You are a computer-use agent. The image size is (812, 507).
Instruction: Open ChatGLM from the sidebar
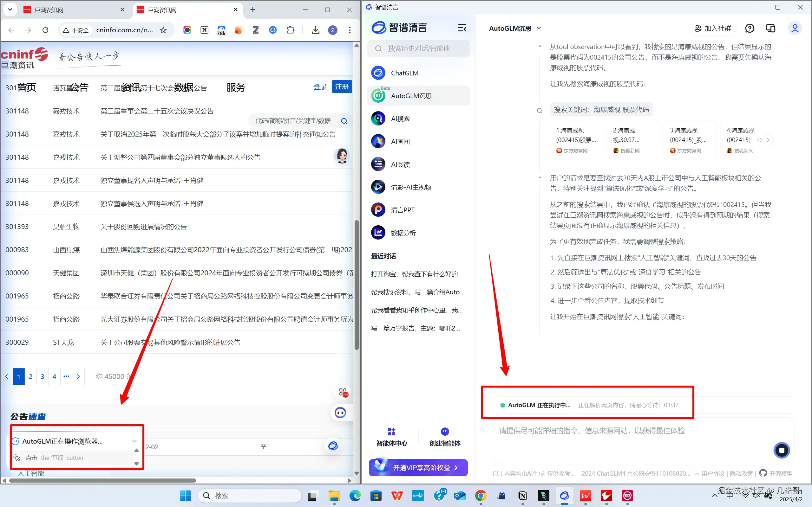point(404,73)
